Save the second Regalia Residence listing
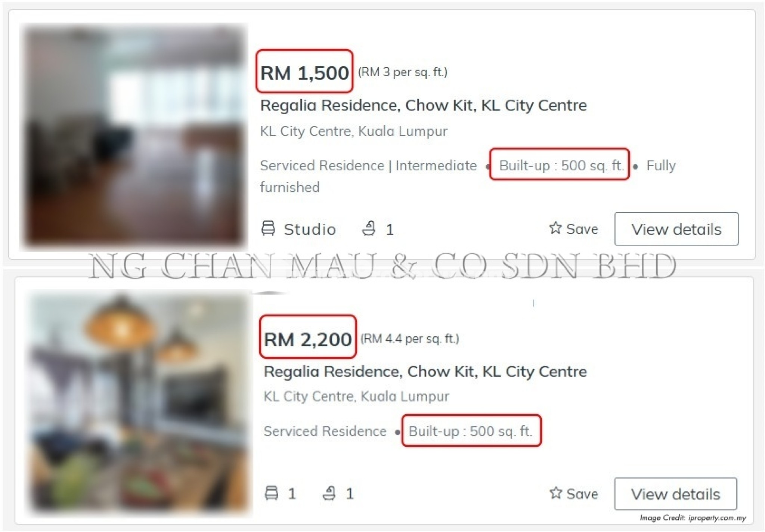The width and height of the screenshot is (765, 532). pos(574,493)
